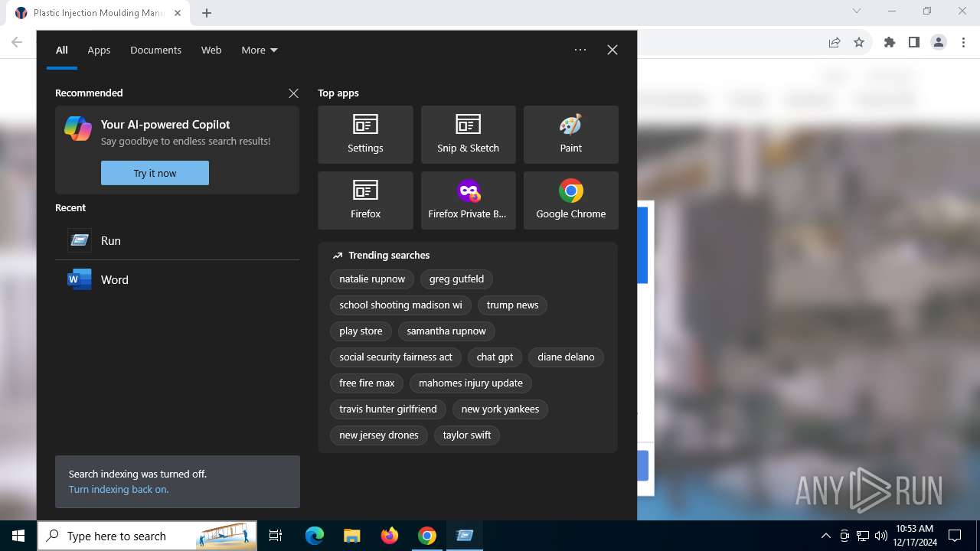
Task: Search trending 'samantha rupnow'
Action: [x=446, y=331]
